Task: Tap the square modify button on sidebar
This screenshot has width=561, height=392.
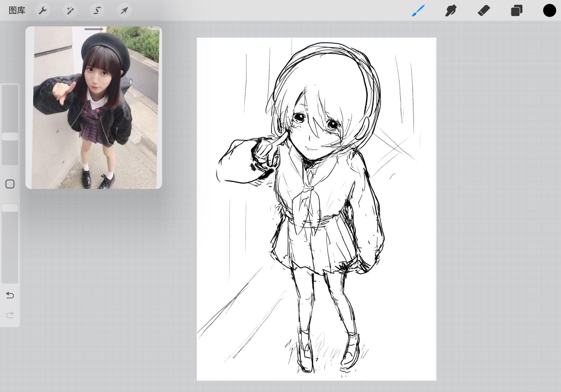Action: pos(10,184)
